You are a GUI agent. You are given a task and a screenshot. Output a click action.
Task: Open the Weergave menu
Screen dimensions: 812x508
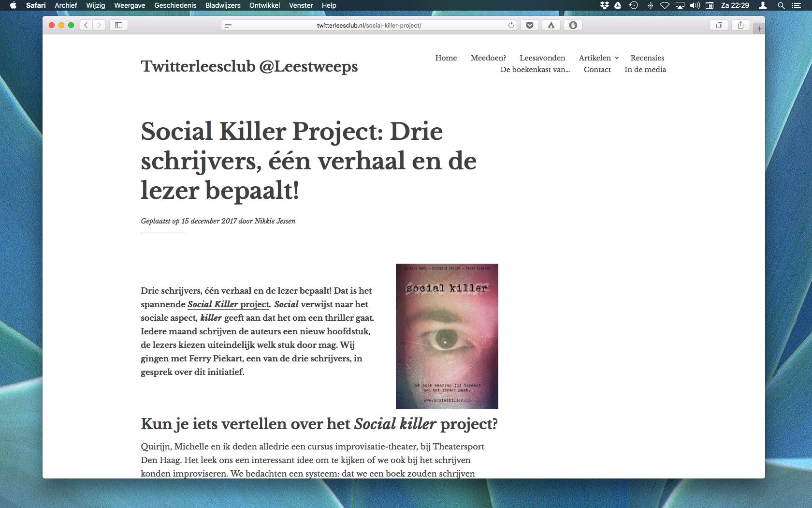pos(130,5)
